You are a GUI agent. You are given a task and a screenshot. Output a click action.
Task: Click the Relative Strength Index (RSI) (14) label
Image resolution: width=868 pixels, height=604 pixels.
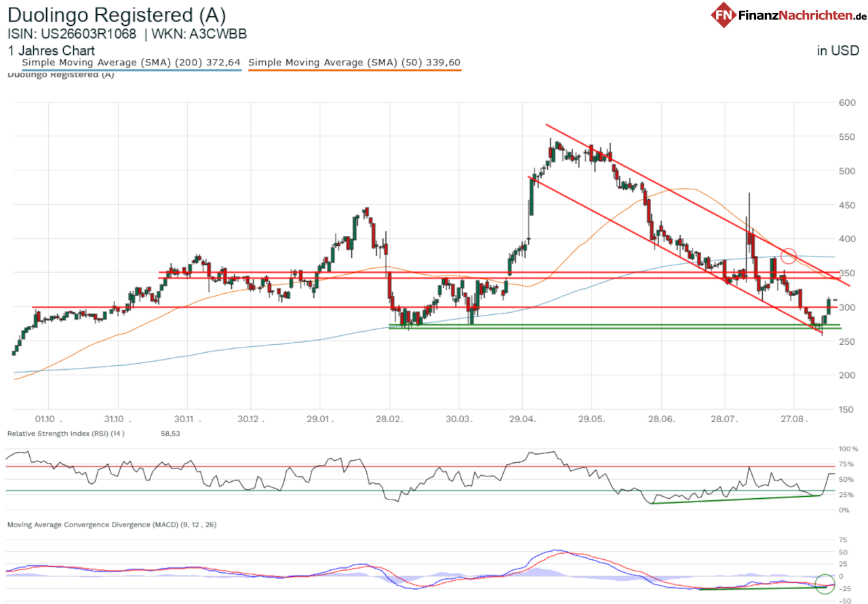66,433
